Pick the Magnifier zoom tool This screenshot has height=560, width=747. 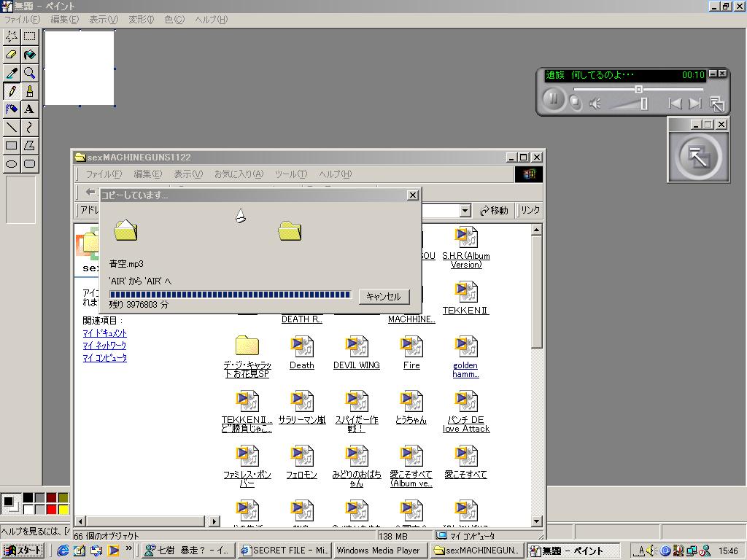coord(29,73)
